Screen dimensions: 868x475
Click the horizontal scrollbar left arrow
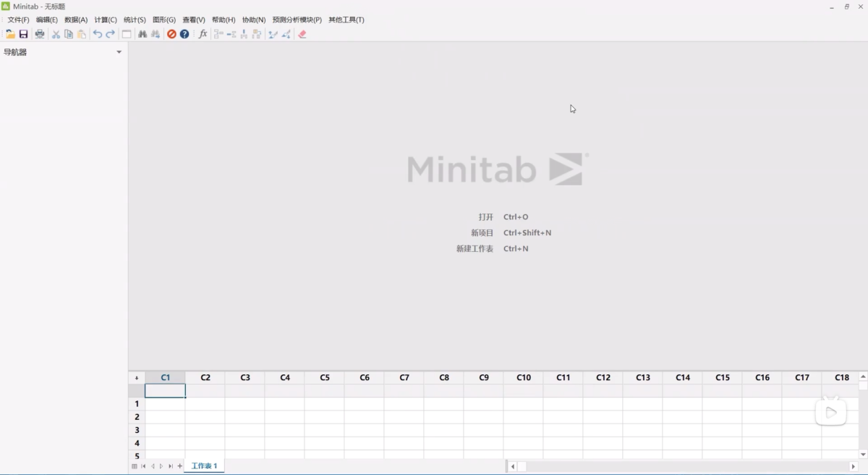tap(513, 467)
